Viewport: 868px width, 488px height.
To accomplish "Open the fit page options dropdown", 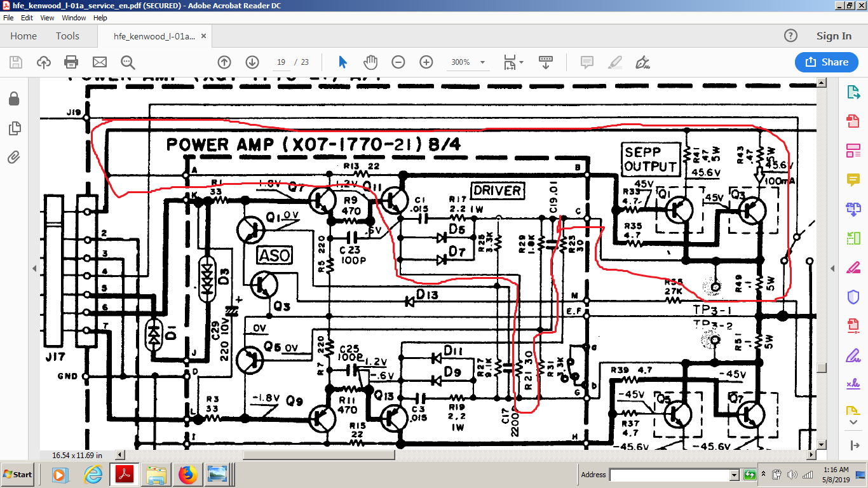I will click(x=513, y=62).
